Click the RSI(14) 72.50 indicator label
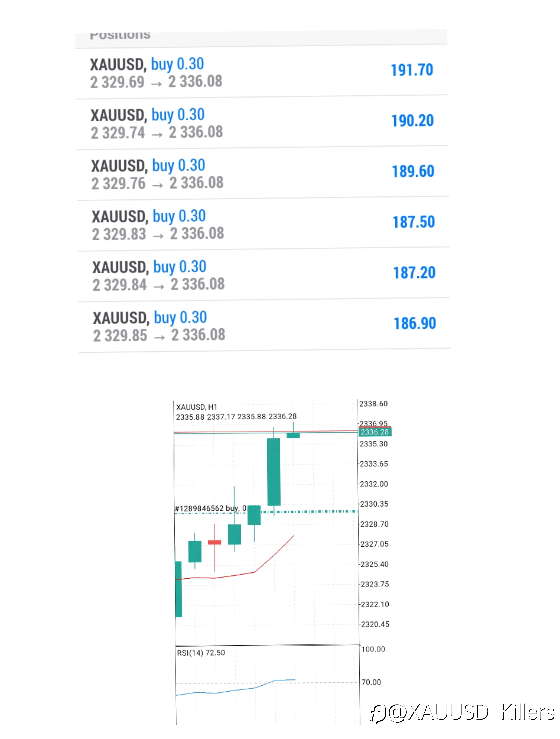 click(201, 653)
